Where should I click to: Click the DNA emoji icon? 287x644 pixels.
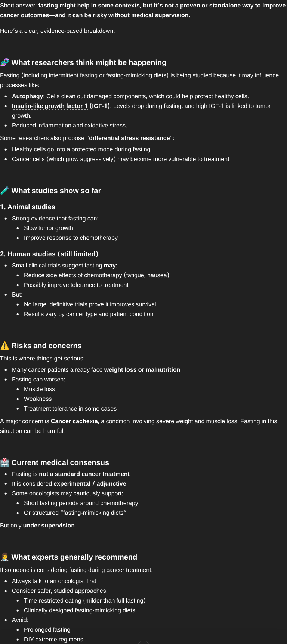5,62
